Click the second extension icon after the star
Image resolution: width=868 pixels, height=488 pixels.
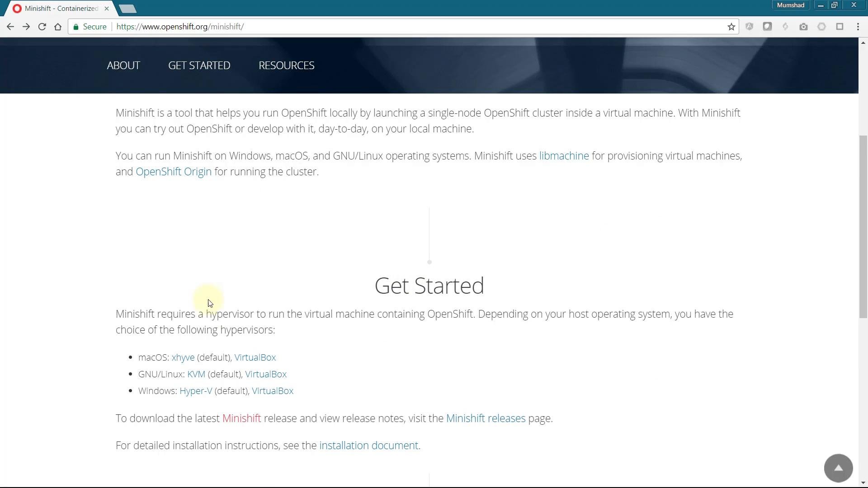pos(767,27)
